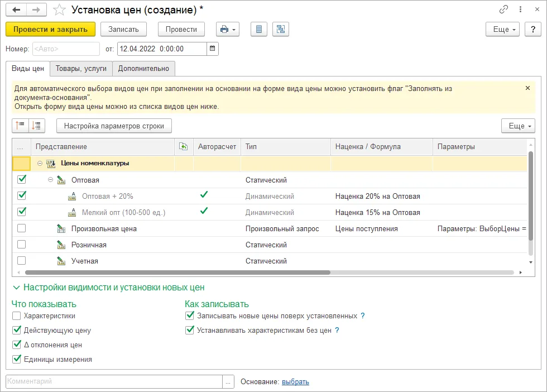Open the print dropdown menu
The width and height of the screenshot is (547, 392).
coord(228,30)
